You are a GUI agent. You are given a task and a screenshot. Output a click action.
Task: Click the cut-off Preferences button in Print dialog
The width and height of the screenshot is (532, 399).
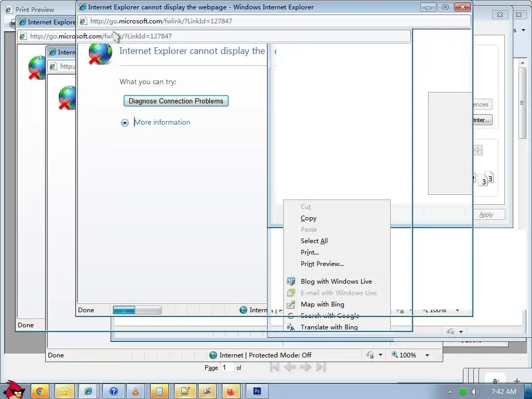point(482,104)
